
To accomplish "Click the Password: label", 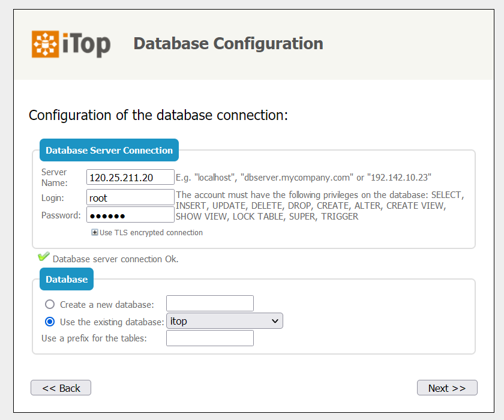I will tap(61, 215).
